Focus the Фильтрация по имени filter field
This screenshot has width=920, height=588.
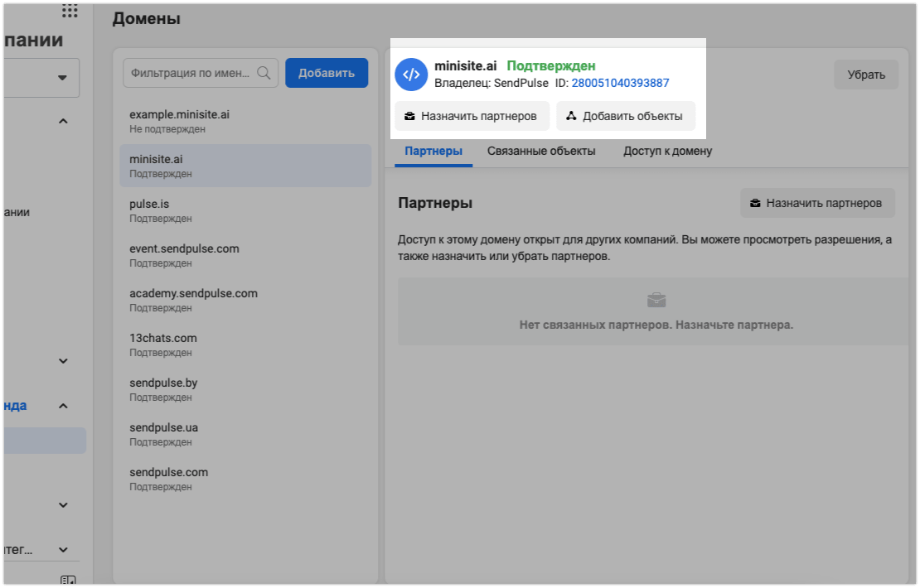tap(201, 73)
